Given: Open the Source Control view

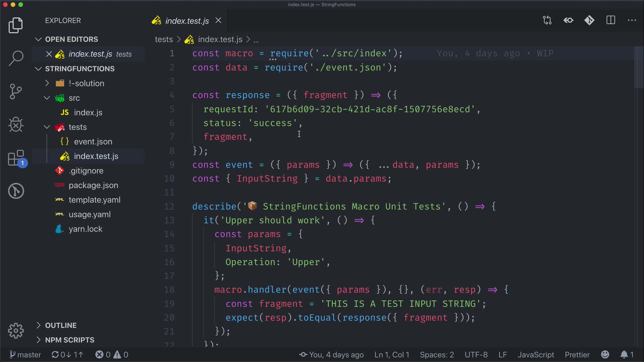Looking at the screenshot, I should pos(16,92).
